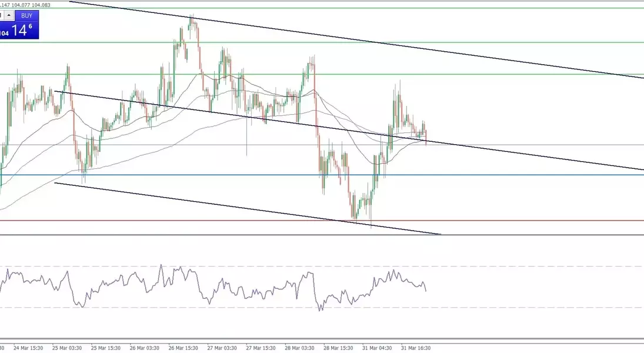The image size is (644, 353).
Task: Click the 26 Mar 03:30 time label
Action: 145,348
